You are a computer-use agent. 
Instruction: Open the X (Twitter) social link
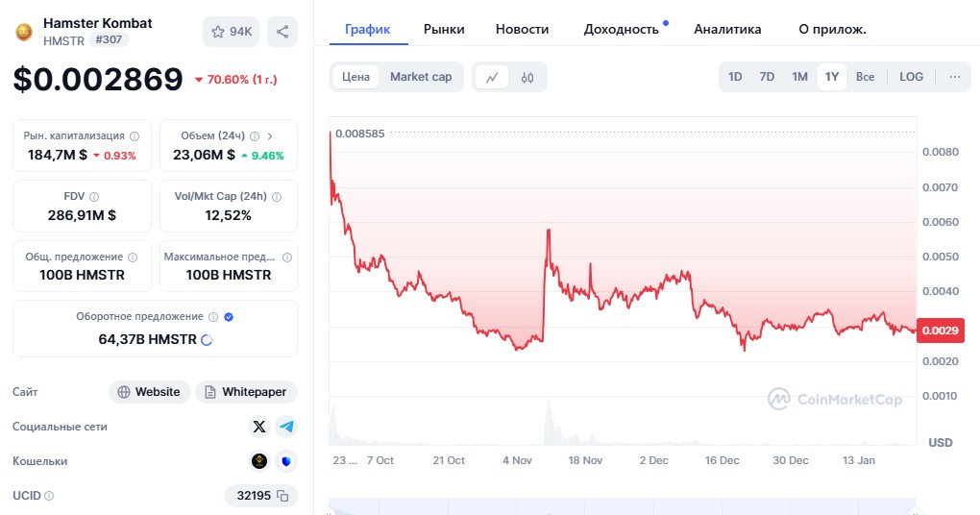[259, 427]
